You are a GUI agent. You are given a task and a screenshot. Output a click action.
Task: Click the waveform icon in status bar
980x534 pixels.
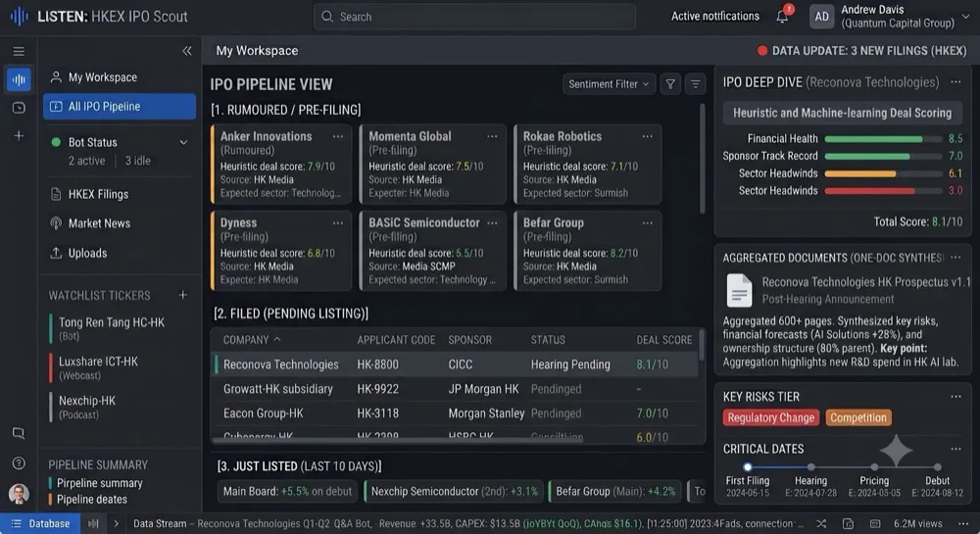93,523
